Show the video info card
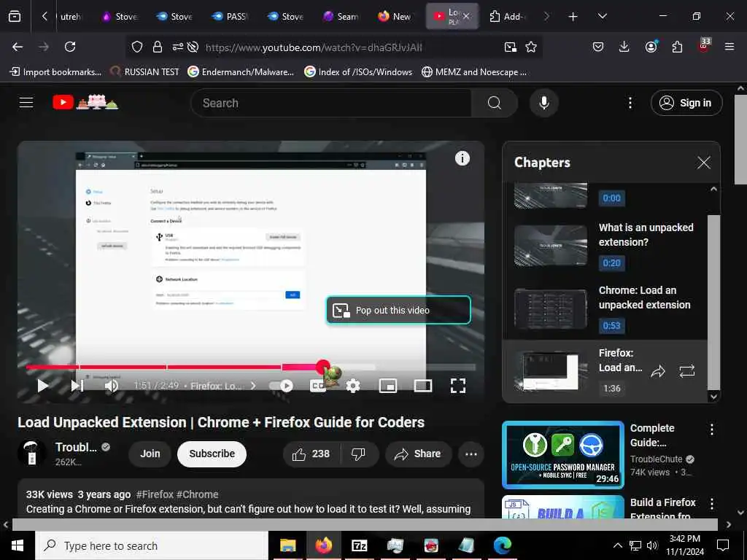 pos(462,158)
